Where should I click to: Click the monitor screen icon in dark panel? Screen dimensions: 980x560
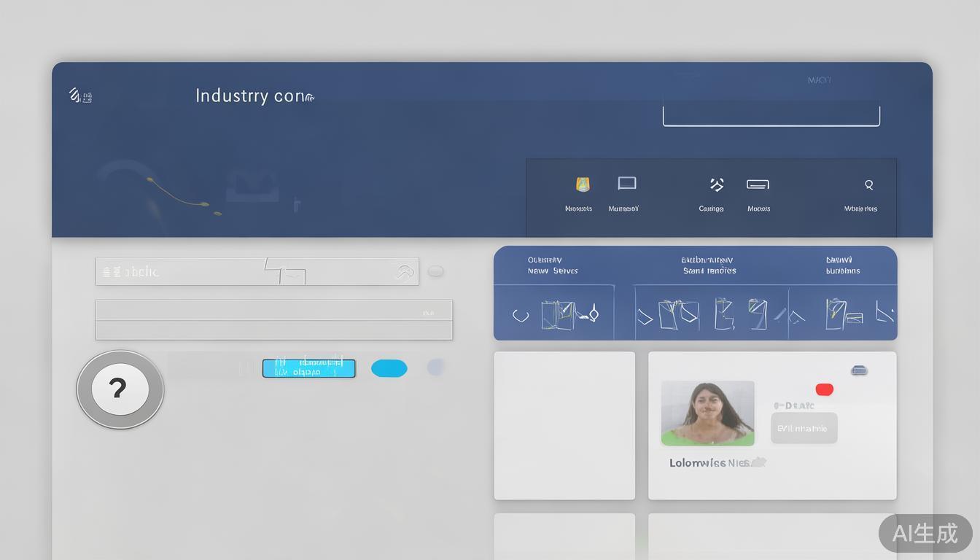[626, 184]
